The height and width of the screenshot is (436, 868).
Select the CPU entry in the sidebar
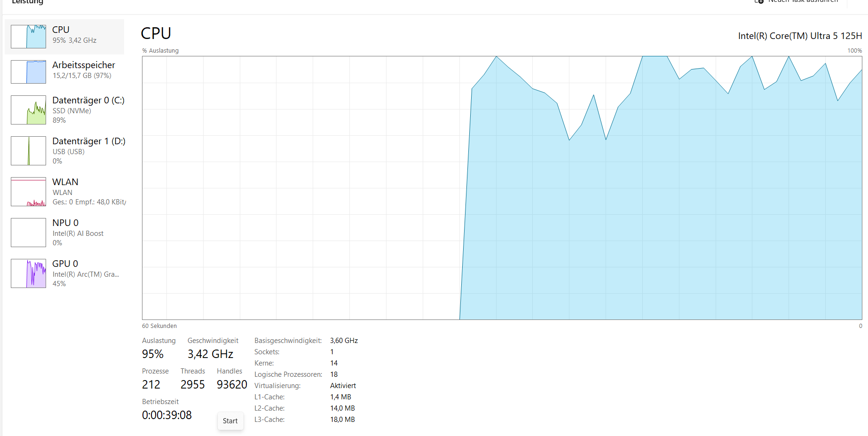(64, 37)
